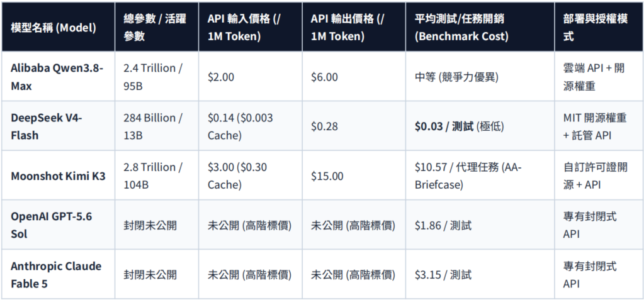
Task: Click the 模型名稱 (Model) column header
Action: (59, 27)
